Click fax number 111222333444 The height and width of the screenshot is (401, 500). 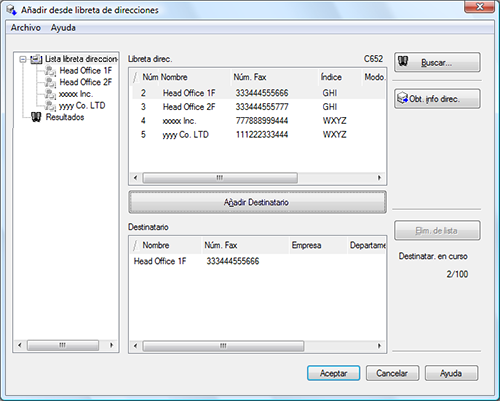coord(262,135)
